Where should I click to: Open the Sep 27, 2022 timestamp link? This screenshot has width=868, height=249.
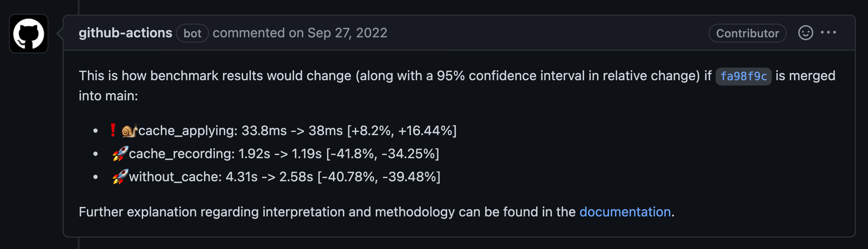[347, 33]
